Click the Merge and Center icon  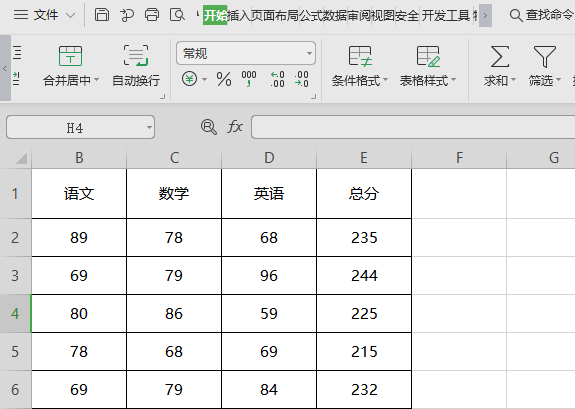(x=70, y=56)
